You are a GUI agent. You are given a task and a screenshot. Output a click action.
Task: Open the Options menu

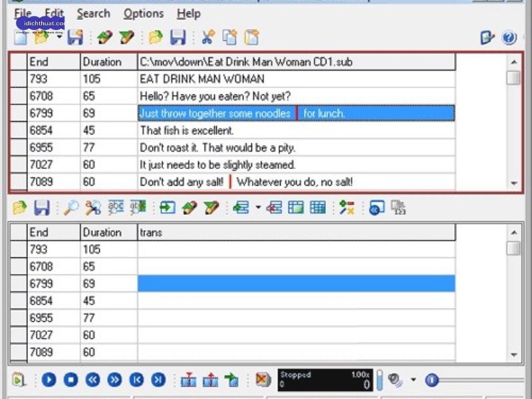click(x=144, y=13)
